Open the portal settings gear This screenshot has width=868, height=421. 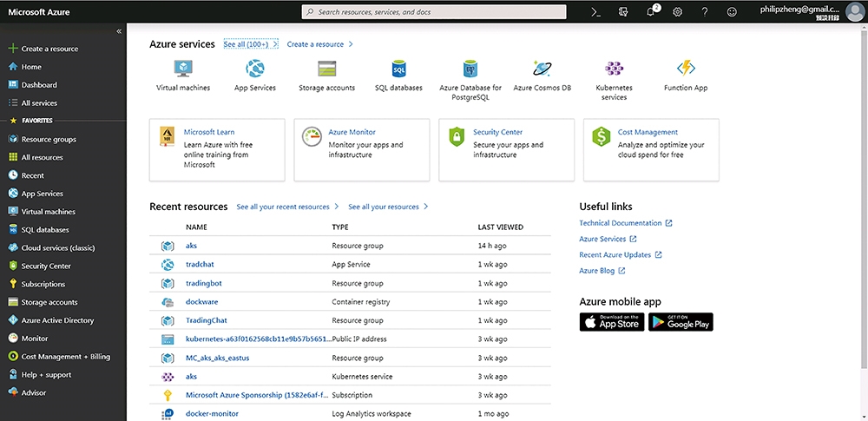pyautogui.click(x=678, y=11)
